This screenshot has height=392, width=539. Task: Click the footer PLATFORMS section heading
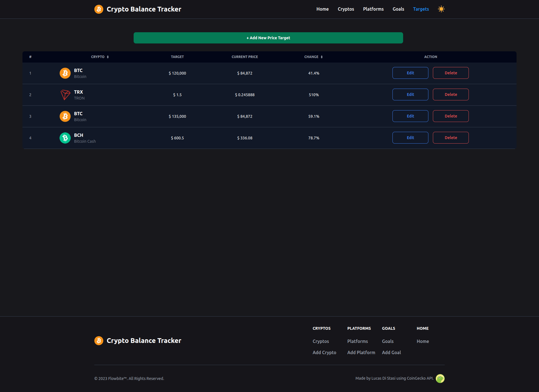359,328
